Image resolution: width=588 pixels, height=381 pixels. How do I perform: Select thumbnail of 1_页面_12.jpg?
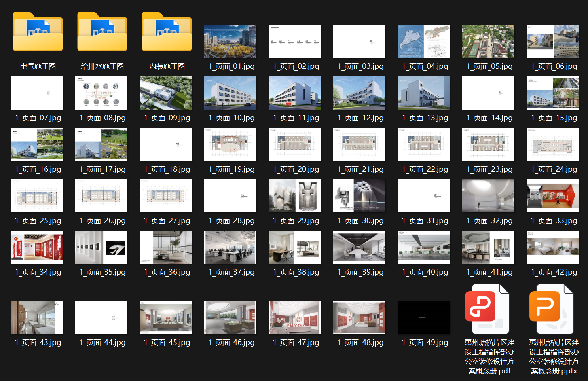(x=359, y=93)
